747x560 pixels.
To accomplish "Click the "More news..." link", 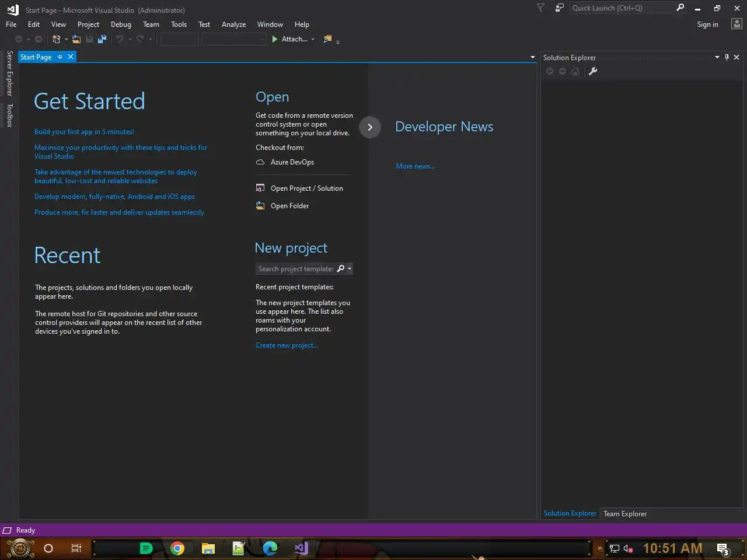I will pyautogui.click(x=416, y=166).
